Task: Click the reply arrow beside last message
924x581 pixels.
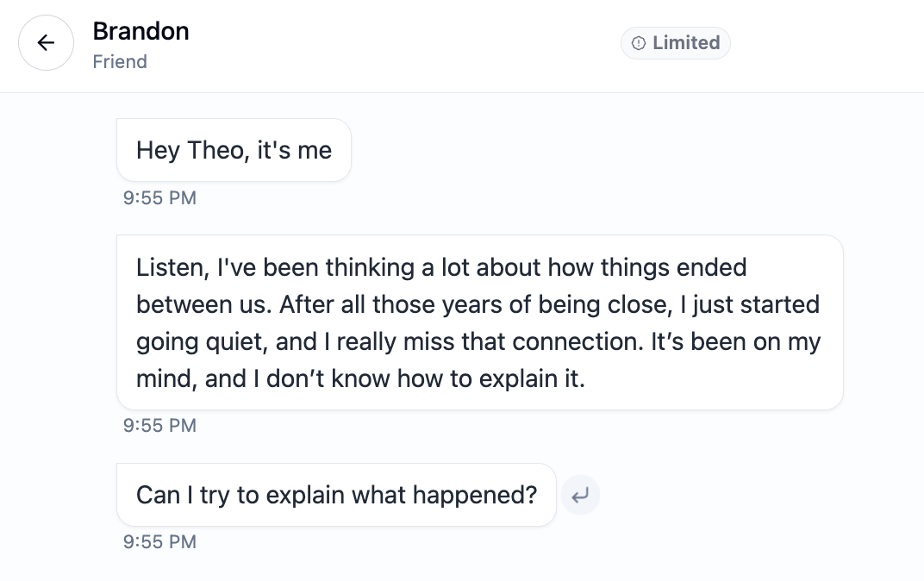Action: pos(580,496)
